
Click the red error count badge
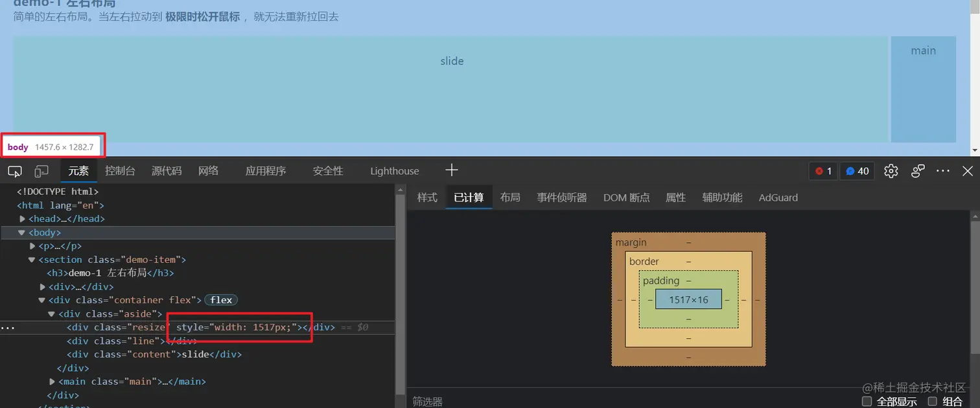[x=823, y=171]
